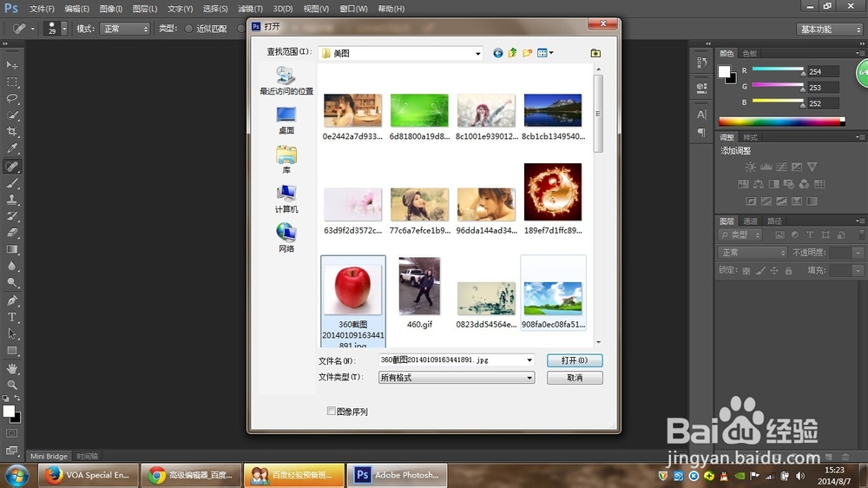The image size is (868, 488).
Task: Select the Zoom tool
Action: click(x=11, y=385)
